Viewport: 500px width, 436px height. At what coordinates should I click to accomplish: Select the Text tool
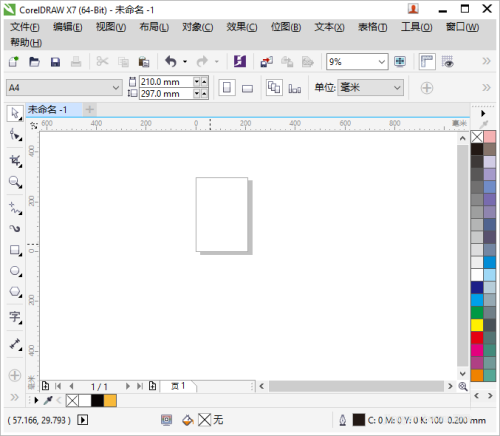15,317
